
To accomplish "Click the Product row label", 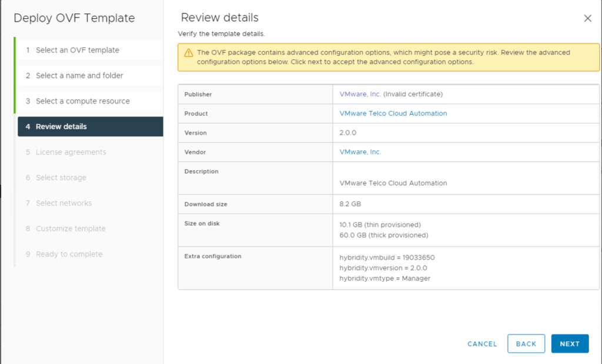I will coord(196,113).
